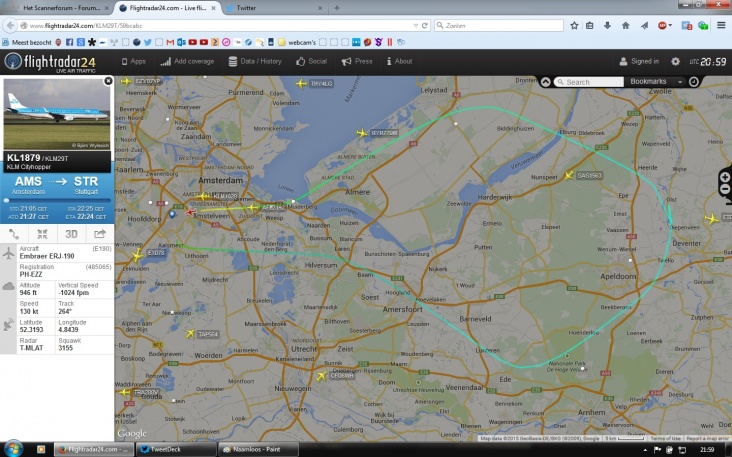
Task: Share this flight via share icon
Action: pyautogui.click(x=99, y=234)
